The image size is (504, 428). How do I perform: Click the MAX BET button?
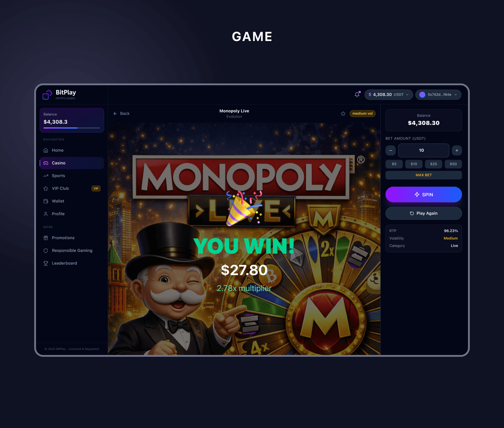pyautogui.click(x=424, y=175)
